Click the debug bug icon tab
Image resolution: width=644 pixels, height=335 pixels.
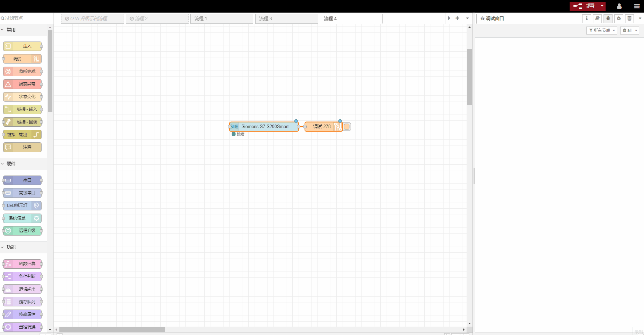tap(608, 18)
